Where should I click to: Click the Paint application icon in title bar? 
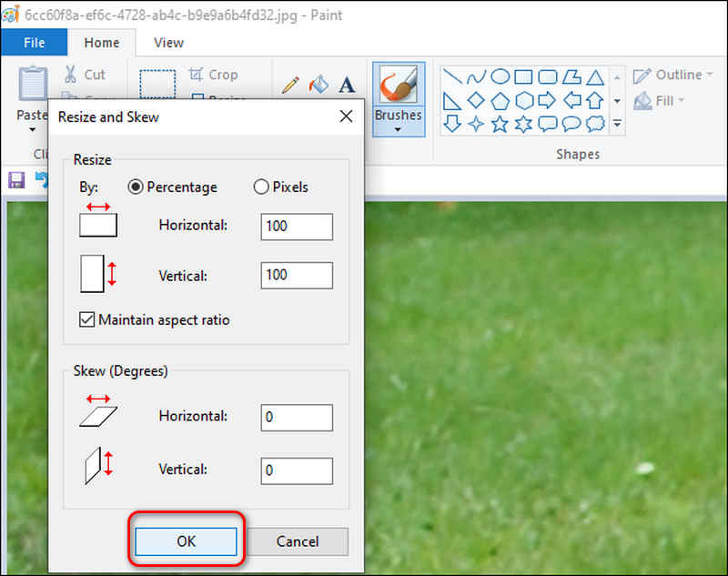point(11,15)
